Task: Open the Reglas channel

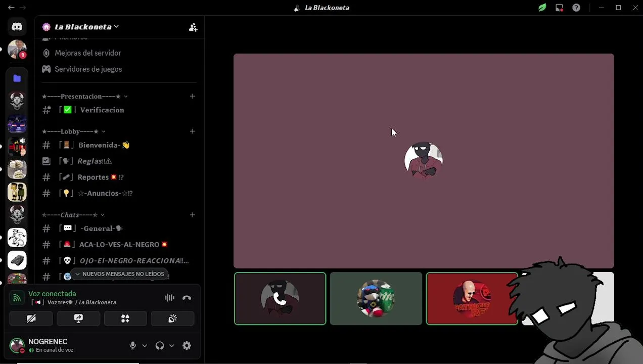Action: [119, 161]
